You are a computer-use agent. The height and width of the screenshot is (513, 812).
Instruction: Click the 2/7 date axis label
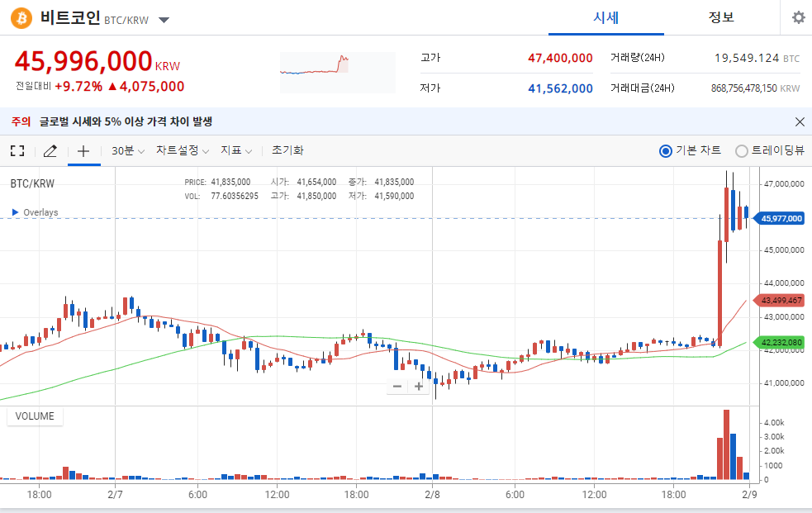tap(115, 494)
